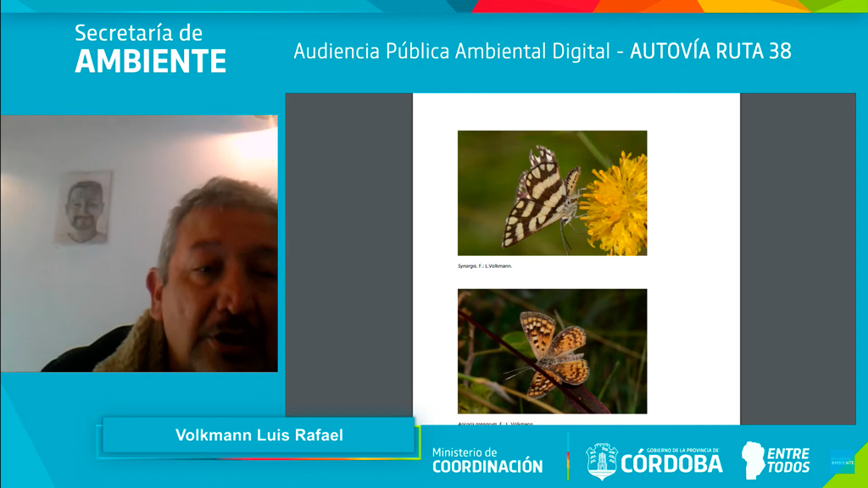Click the colorful stripe at top right

[x=678, y=5]
